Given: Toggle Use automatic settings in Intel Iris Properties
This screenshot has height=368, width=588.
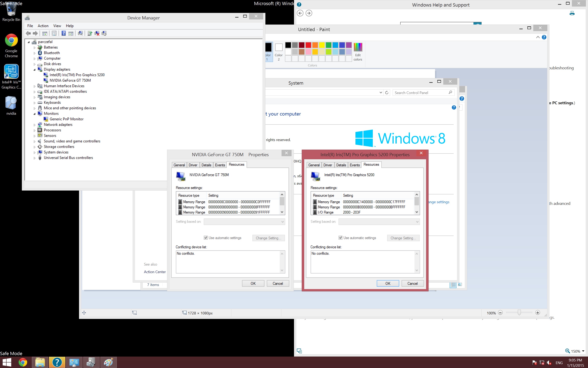Looking at the screenshot, I should coord(340,238).
